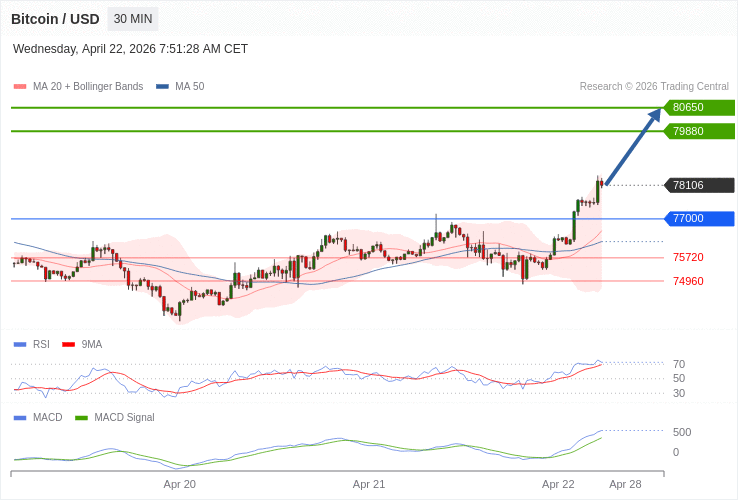This screenshot has width=738, height=500.
Task: Click the 79880 resistance price tag
Action: 699,131
